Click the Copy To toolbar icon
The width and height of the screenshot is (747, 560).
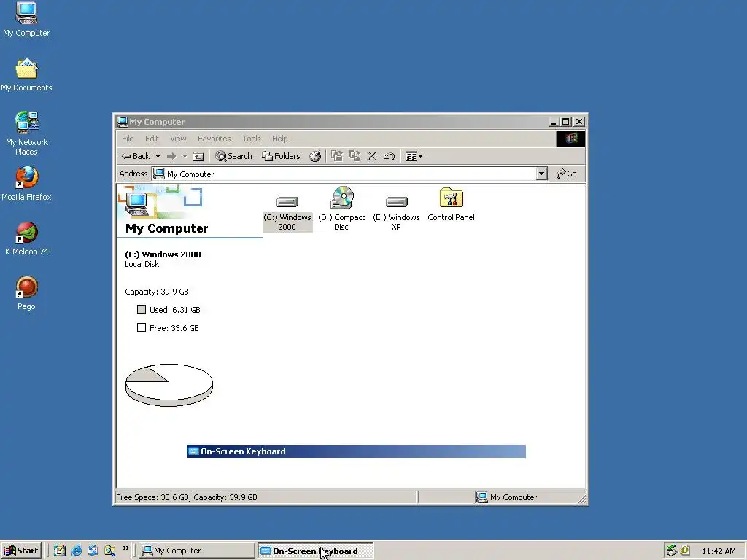pyautogui.click(x=355, y=156)
